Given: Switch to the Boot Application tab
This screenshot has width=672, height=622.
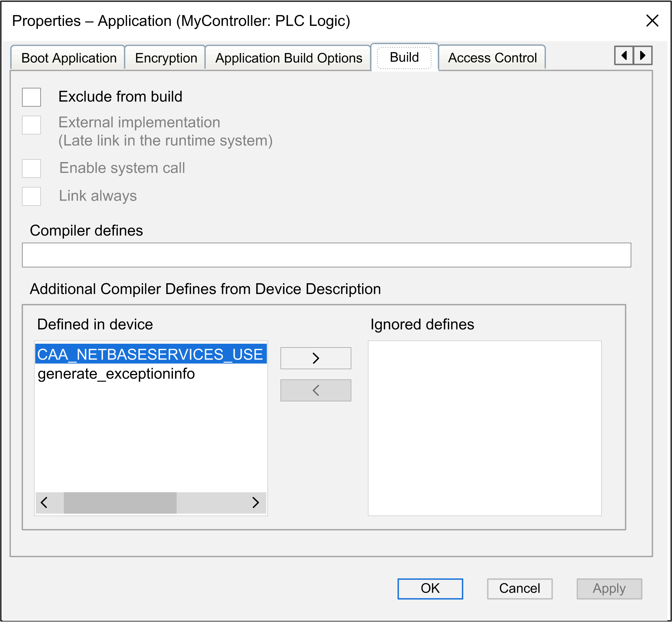Looking at the screenshot, I should point(69,58).
